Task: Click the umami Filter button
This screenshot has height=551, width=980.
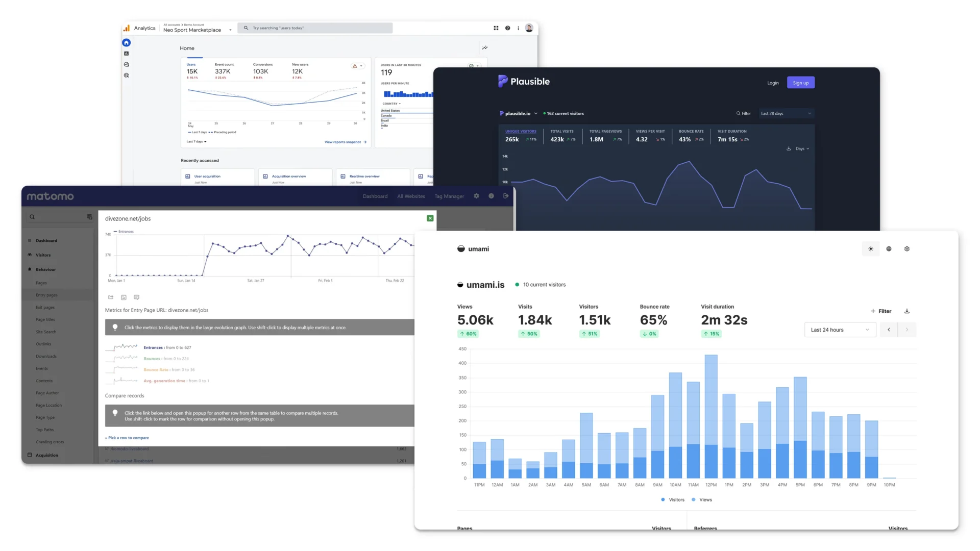Action: coord(881,311)
